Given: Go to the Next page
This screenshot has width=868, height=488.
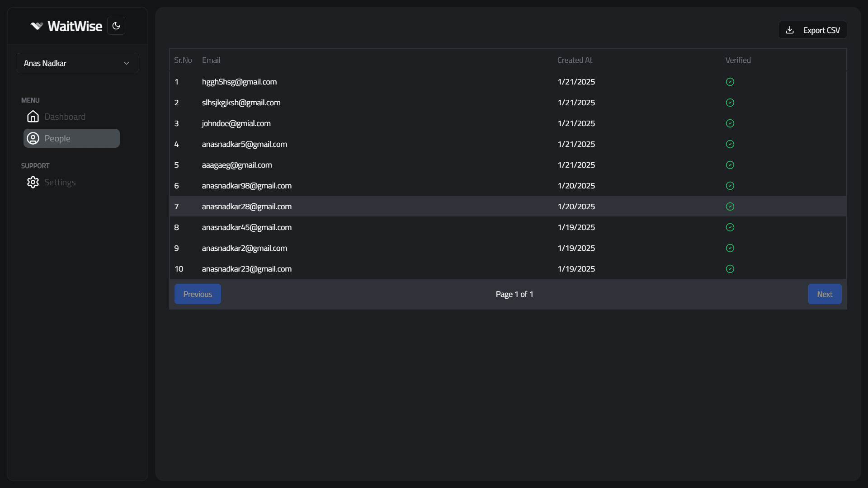Looking at the screenshot, I should pyautogui.click(x=825, y=294).
